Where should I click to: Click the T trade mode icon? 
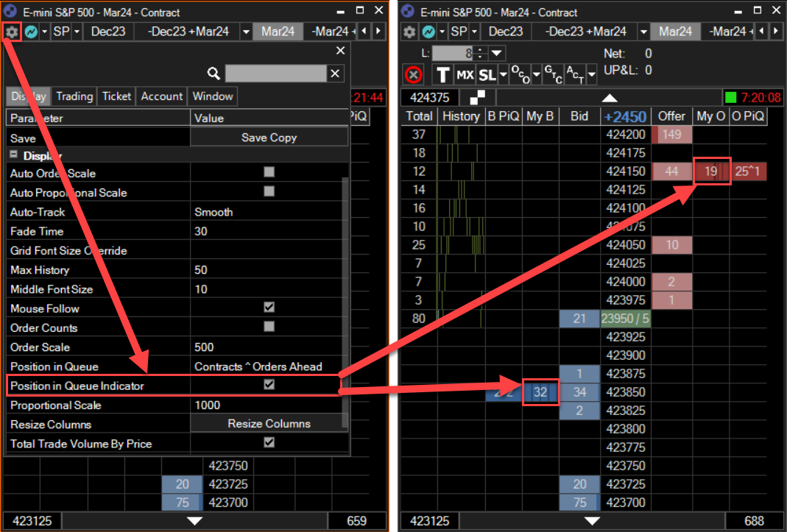click(x=442, y=74)
